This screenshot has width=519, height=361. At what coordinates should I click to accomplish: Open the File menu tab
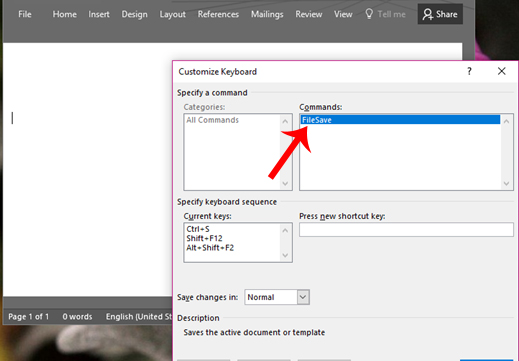click(x=25, y=14)
